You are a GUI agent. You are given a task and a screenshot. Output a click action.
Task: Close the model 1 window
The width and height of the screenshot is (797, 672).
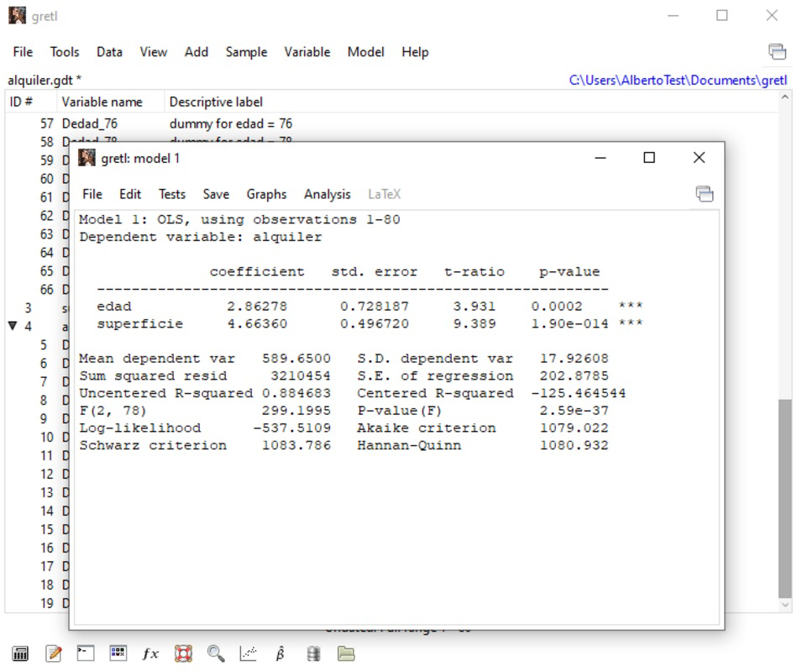pyautogui.click(x=699, y=158)
